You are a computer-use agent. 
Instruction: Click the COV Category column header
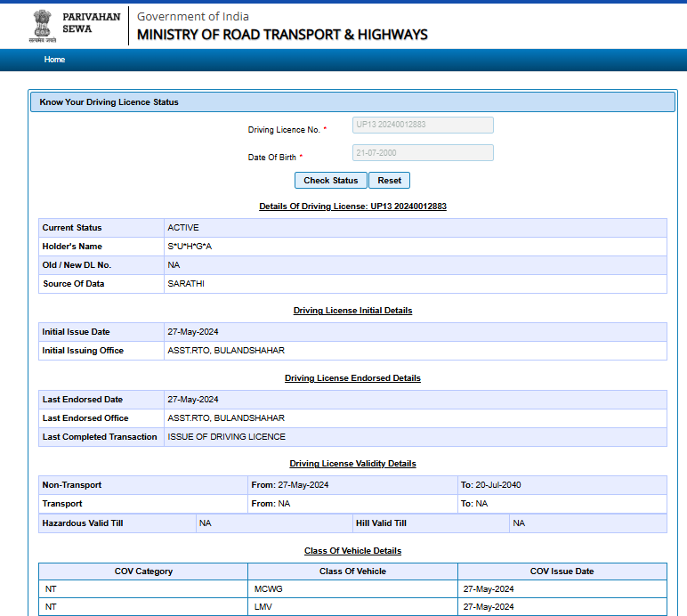143,571
